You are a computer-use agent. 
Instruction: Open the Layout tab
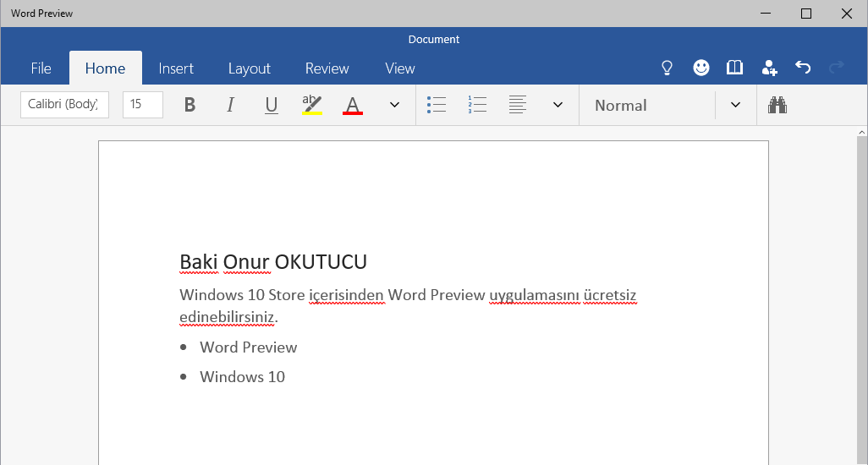(x=249, y=68)
